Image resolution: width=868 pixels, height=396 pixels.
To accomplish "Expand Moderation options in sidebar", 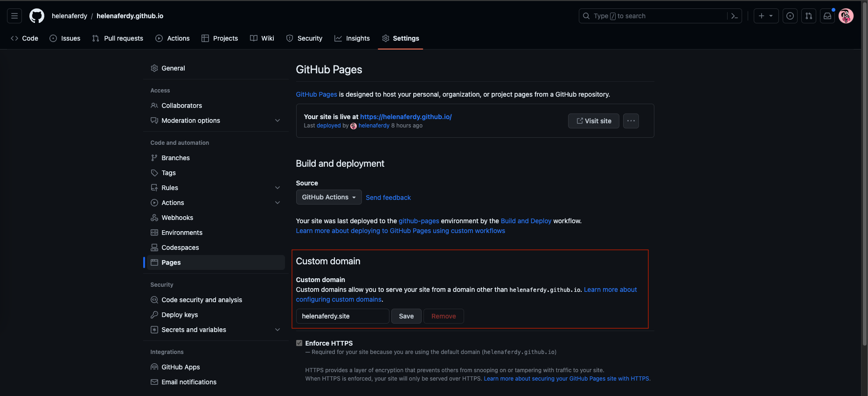I will click(278, 120).
